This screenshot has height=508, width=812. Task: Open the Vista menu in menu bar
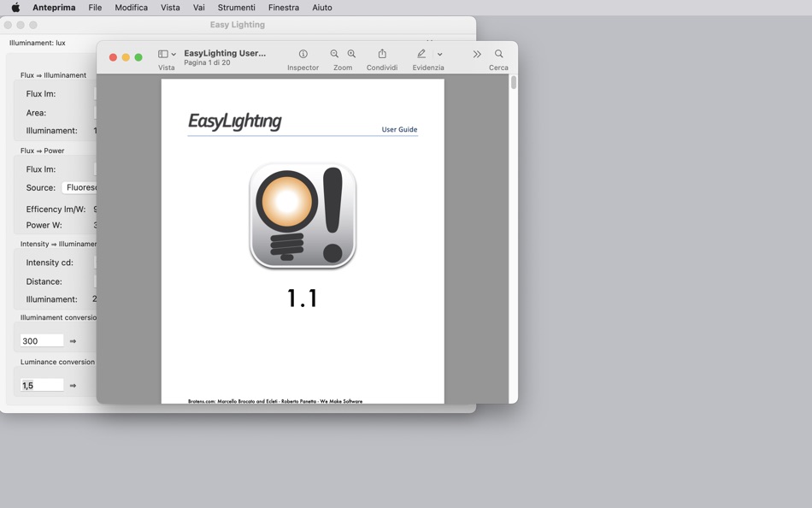(x=170, y=7)
